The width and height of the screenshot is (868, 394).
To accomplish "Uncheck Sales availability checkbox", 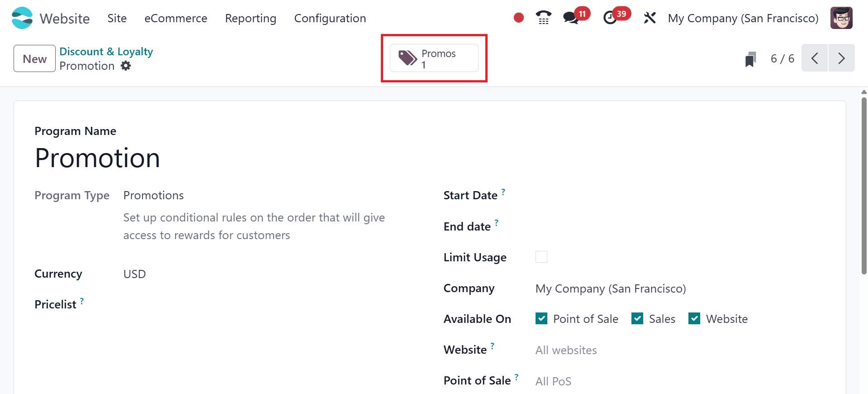I will tap(637, 318).
